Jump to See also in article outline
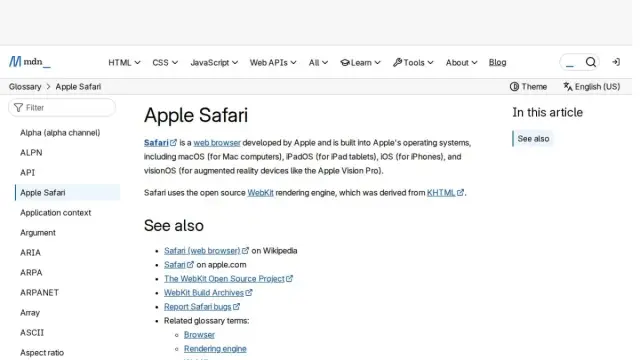This screenshot has height=360, width=640. pos(533,139)
